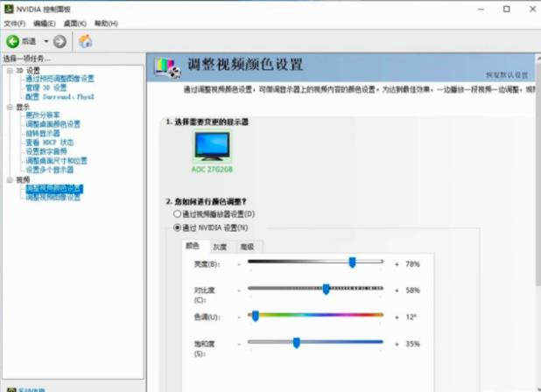Open 设置数字音频 task
Screen dimensions: 541x392
(x=46, y=151)
